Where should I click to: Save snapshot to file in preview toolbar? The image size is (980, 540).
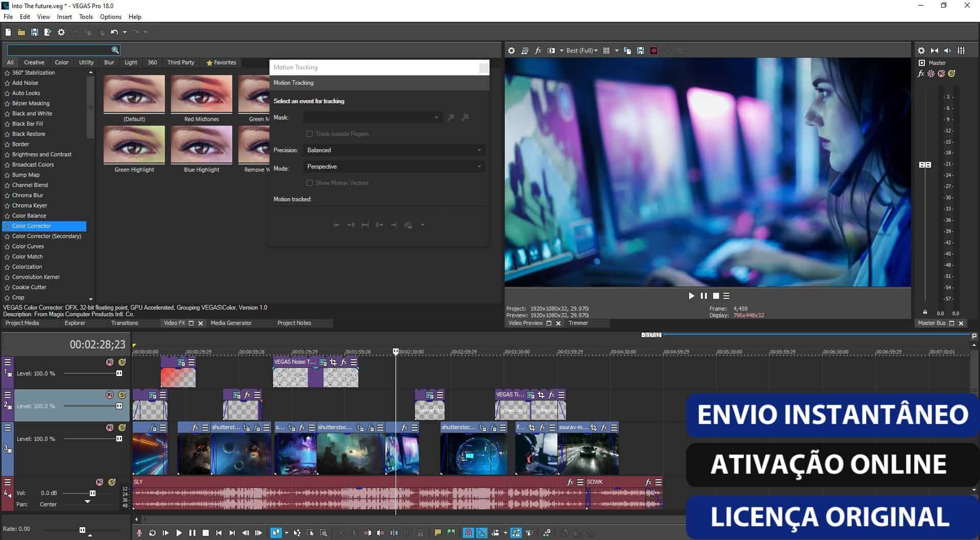point(641,51)
